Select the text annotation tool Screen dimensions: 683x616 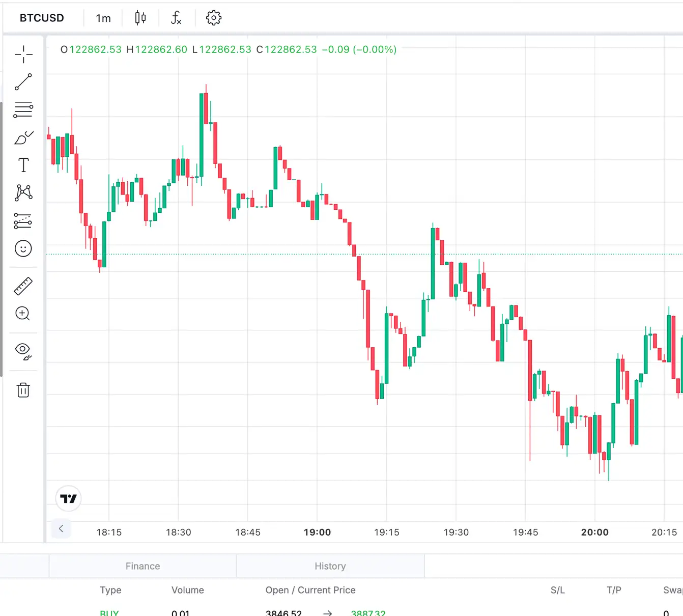pyautogui.click(x=23, y=165)
